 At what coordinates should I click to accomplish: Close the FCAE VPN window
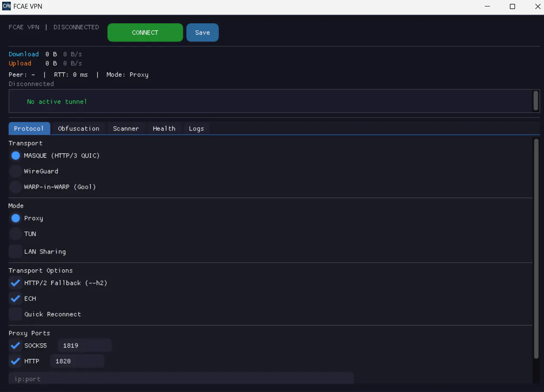pos(538,6)
